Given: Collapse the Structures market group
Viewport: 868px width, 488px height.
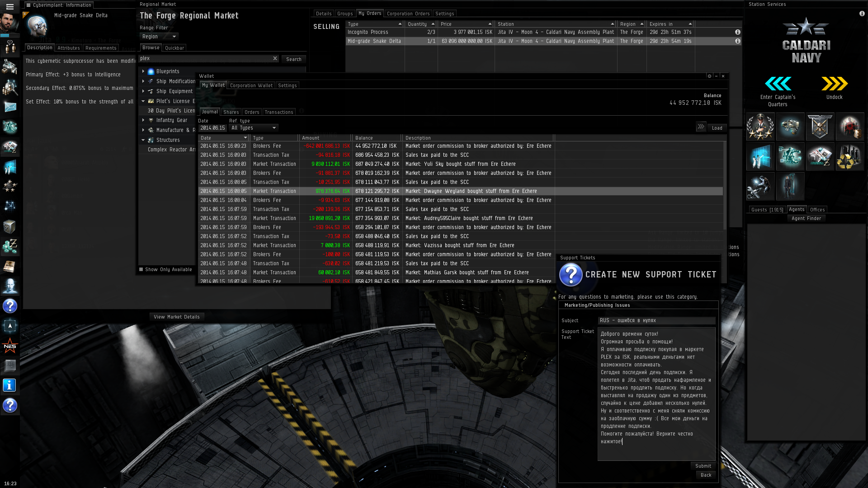Looking at the screenshot, I should [x=143, y=140].
